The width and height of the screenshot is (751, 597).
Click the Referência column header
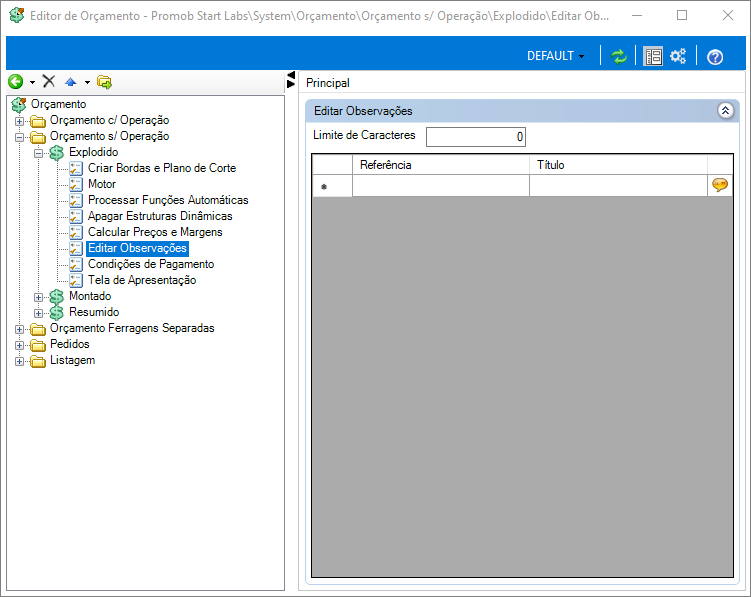click(441, 165)
